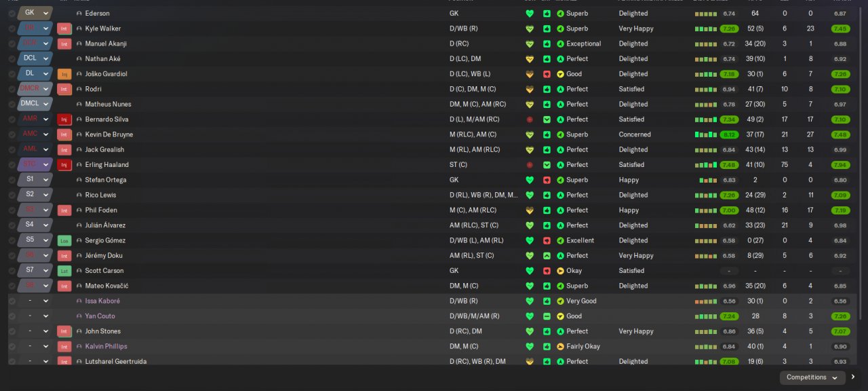Click Ederson's green heart condition icon
The image size is (868, 391).
[x=530, y=14]
